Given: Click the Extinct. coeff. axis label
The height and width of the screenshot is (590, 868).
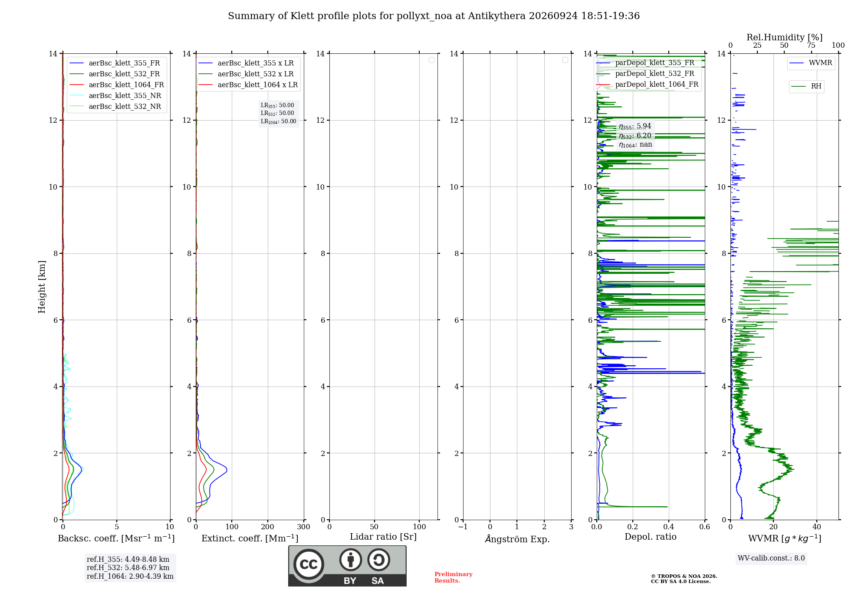Looking at the screenshot, I should click(250, 538).
